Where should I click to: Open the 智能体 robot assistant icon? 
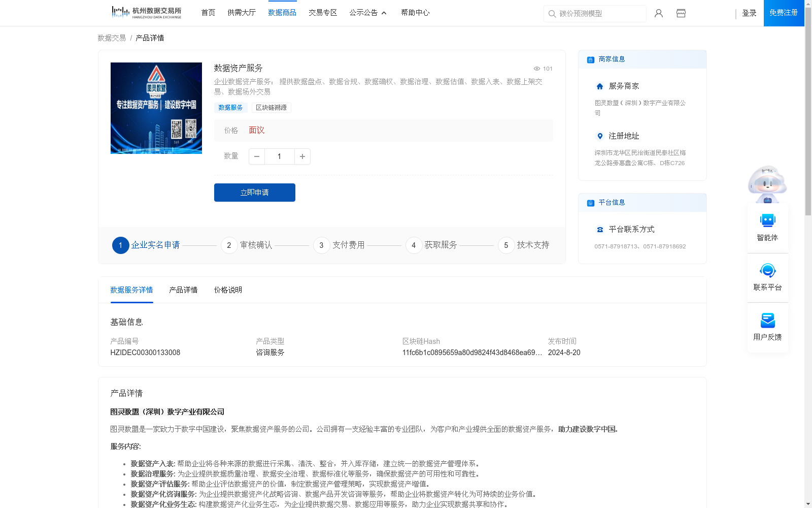[x=768, y=220]
